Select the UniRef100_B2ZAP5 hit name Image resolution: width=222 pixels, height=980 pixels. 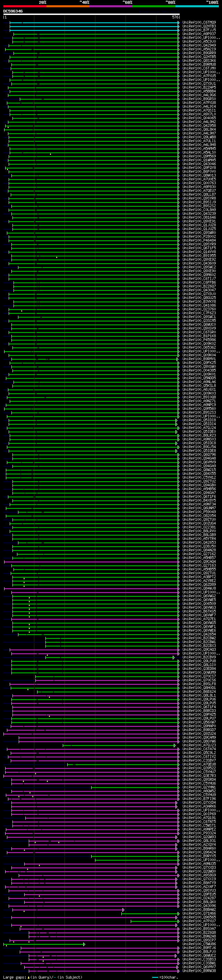pyautogui.click(x=199, y=88)
